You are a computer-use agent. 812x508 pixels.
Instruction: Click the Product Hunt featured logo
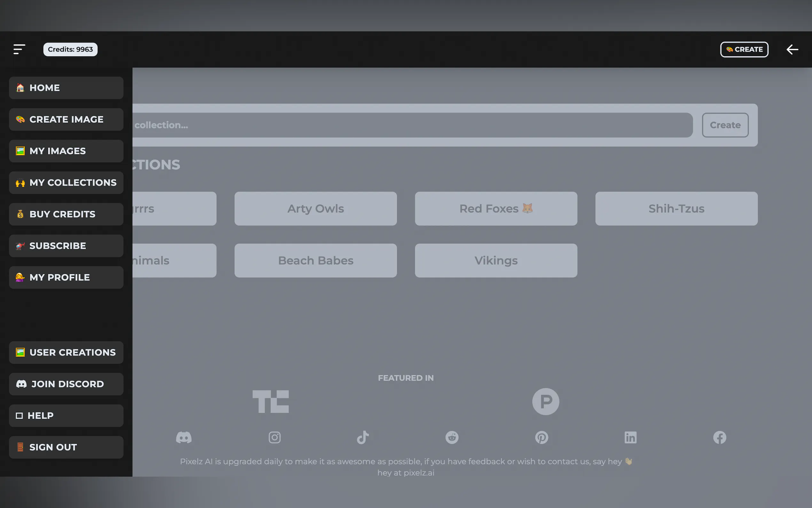tap(545, 401)
